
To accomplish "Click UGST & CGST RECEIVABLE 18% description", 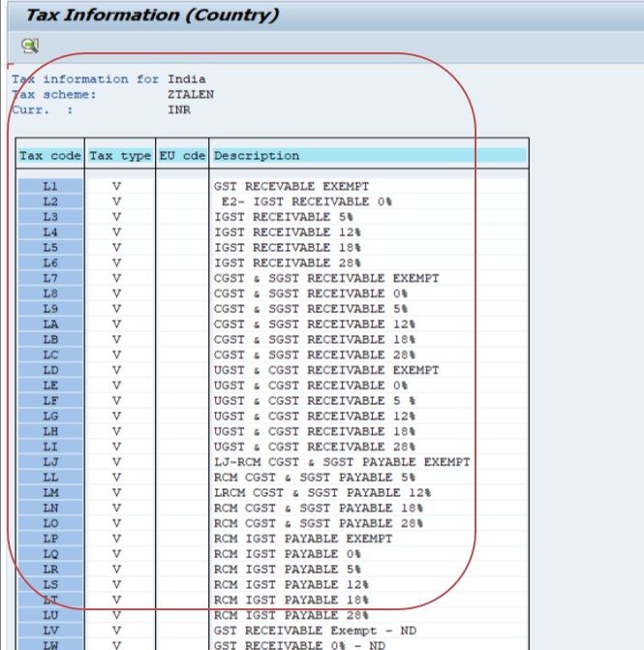I will 315,431.
